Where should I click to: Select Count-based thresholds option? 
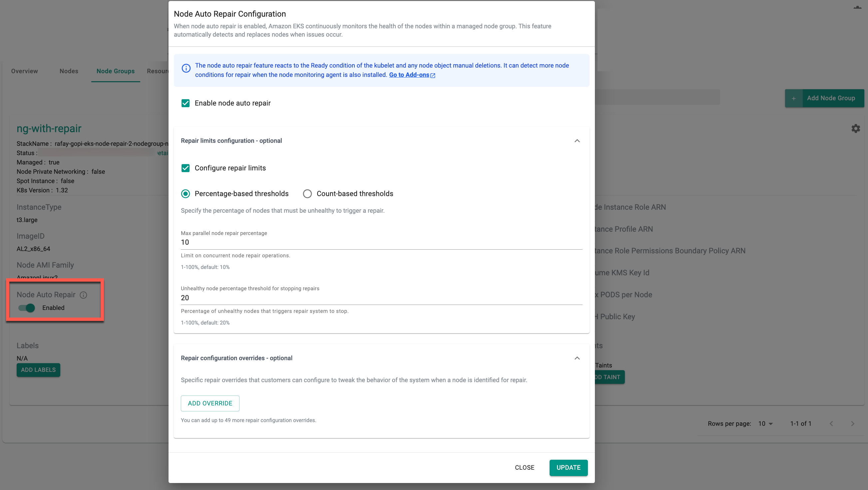(x=307, y=194)
